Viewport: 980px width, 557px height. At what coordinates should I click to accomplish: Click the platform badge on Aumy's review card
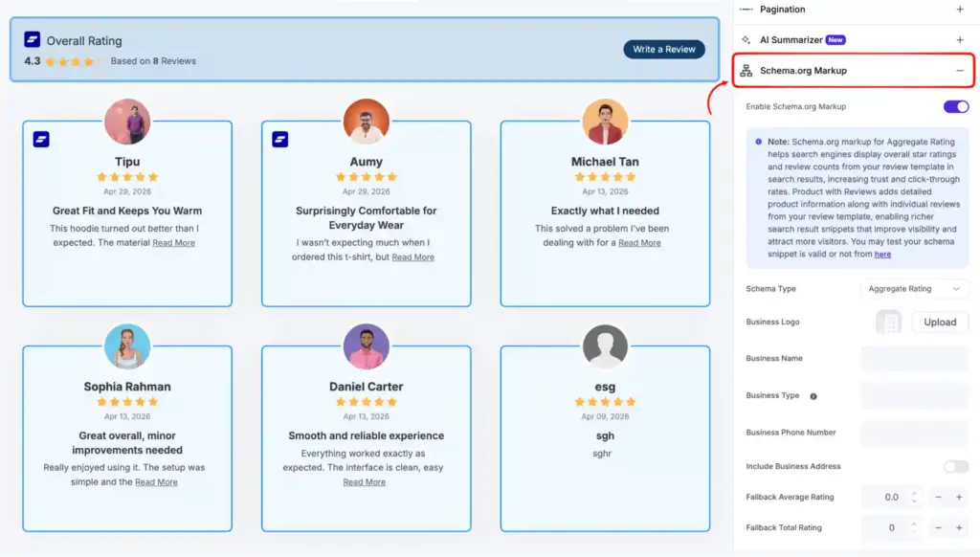coord(280,139)
